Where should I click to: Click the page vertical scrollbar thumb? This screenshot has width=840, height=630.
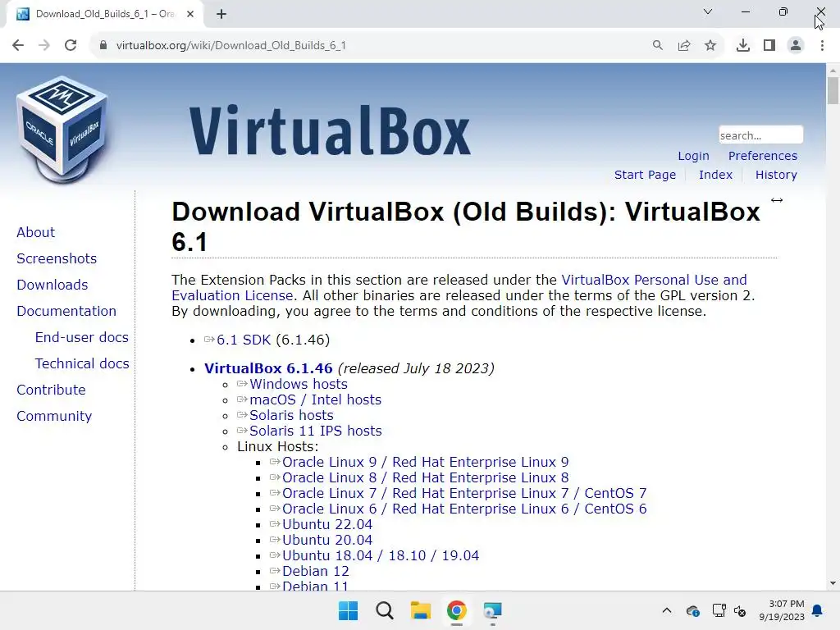tap(833, 90)
